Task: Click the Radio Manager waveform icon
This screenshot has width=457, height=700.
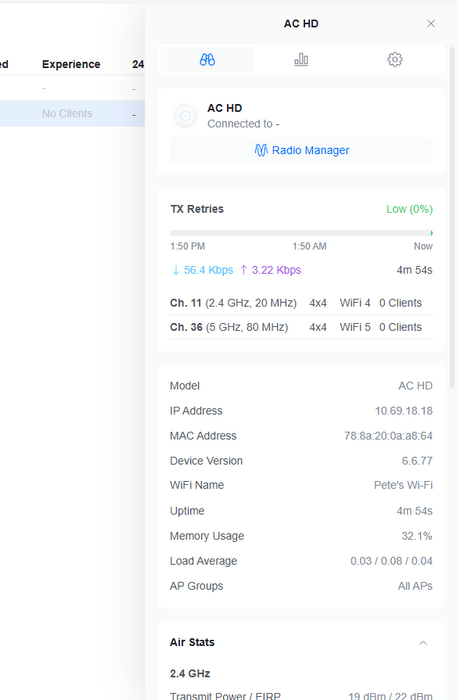Action: [x=261, y=150]
